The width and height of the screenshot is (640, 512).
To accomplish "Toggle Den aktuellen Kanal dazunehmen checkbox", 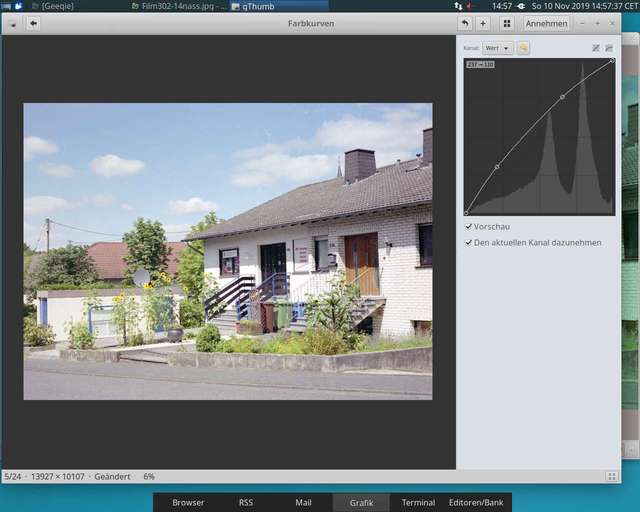I will 469,242.
